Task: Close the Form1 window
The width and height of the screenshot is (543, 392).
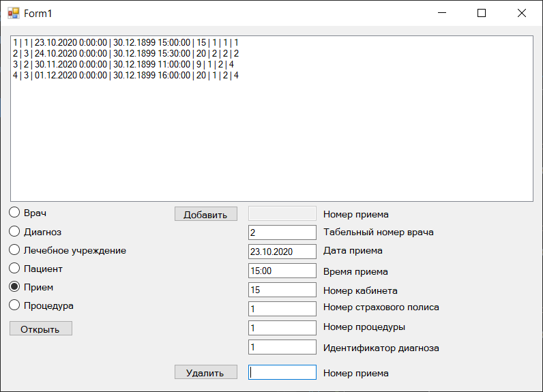Action: click(522, 13)
